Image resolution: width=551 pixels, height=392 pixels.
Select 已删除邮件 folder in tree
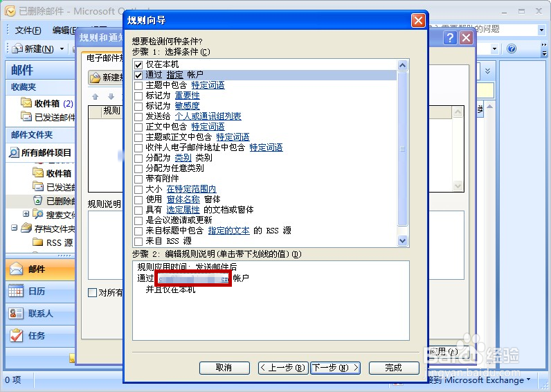[x=54, y=201]
